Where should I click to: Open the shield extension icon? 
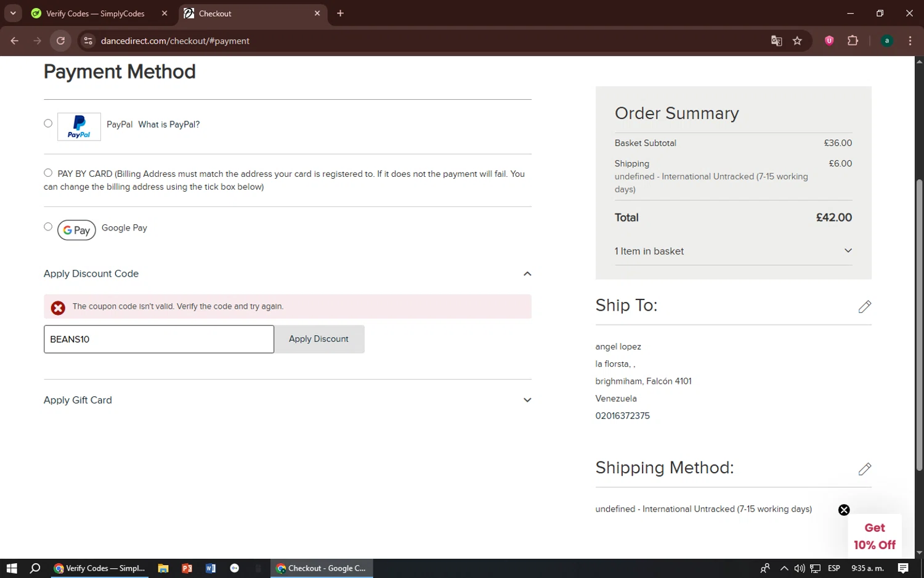pos(829,41)
